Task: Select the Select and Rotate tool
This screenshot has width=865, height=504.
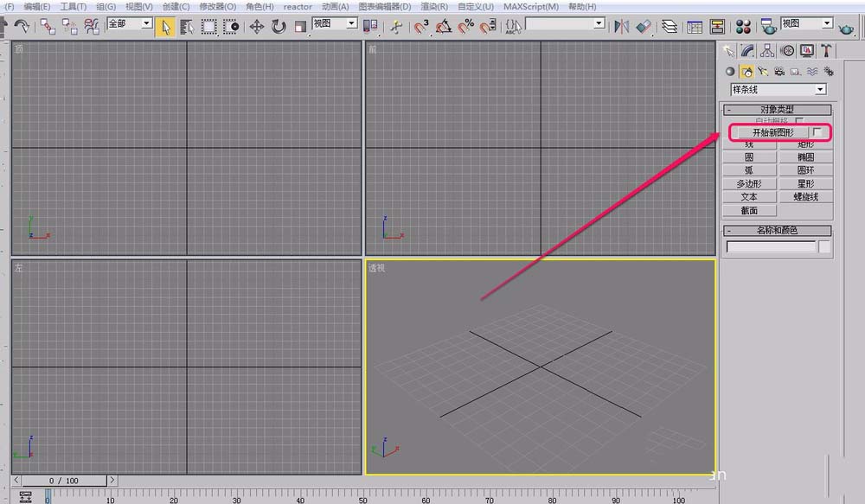Action: tap(279, 27)
